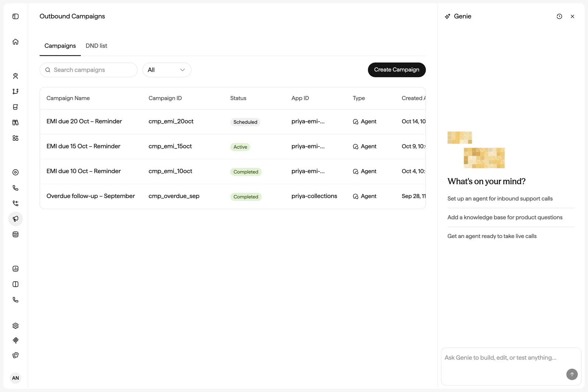Open the 'EMI due 15 Oct – Reminder' campaign
This screenshot has width=588, height=392.
[x=83, y=146]
